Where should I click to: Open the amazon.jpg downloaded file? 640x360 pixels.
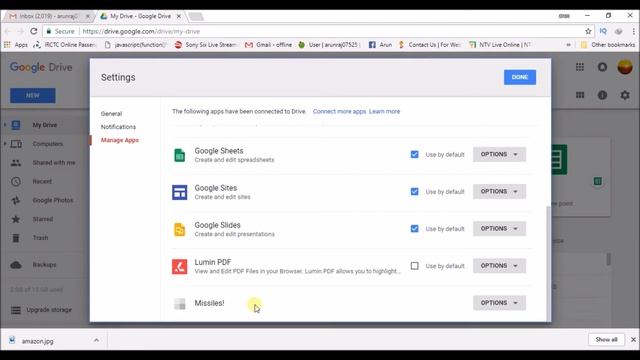(x=37, y=341)
